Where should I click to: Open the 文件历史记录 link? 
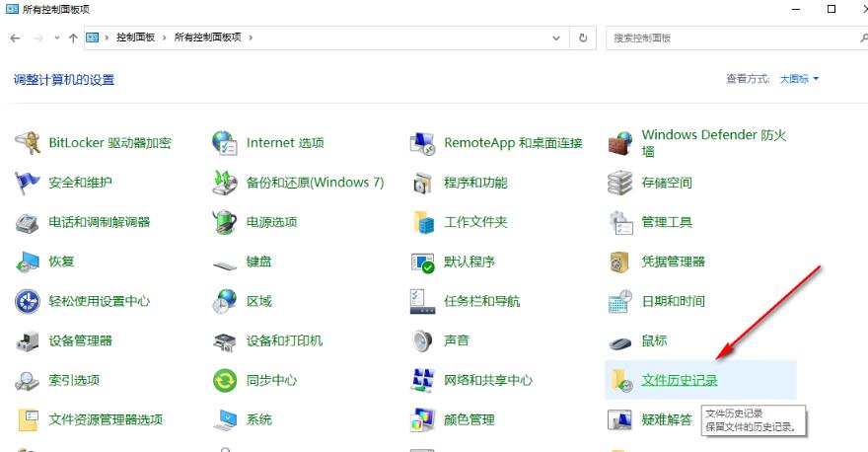point(680,381)
